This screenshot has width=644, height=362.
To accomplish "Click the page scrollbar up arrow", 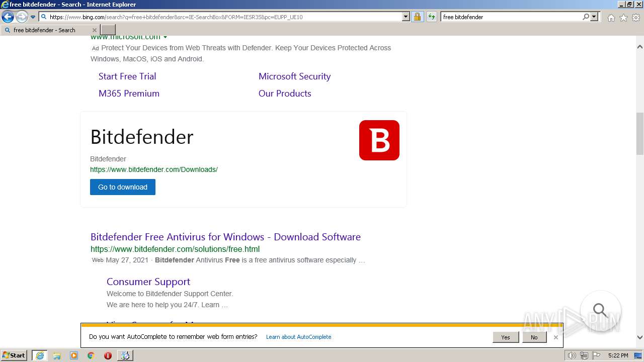I will click(x=640, y=47).
